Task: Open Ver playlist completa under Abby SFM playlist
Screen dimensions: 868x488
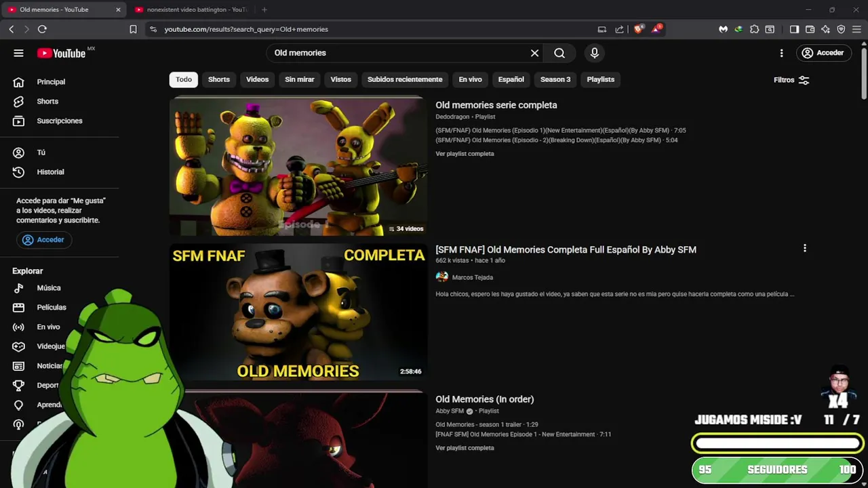Action: [465, 448]
